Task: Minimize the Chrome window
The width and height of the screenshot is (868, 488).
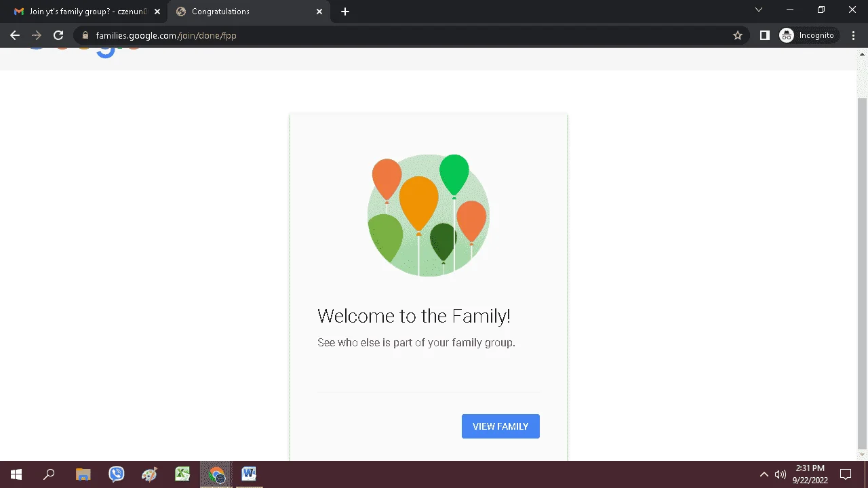Action: (790, 10)
